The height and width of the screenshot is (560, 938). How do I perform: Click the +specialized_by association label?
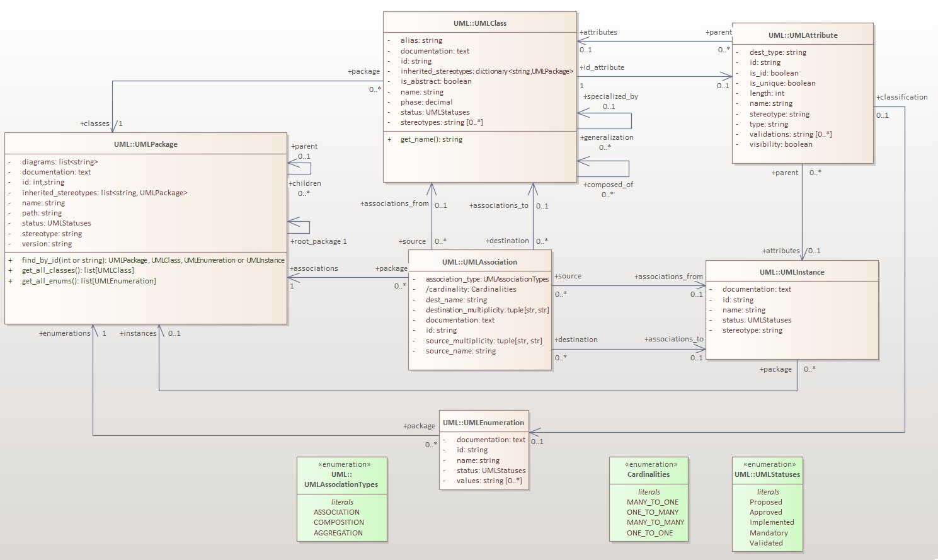click(x=610, y=96)
